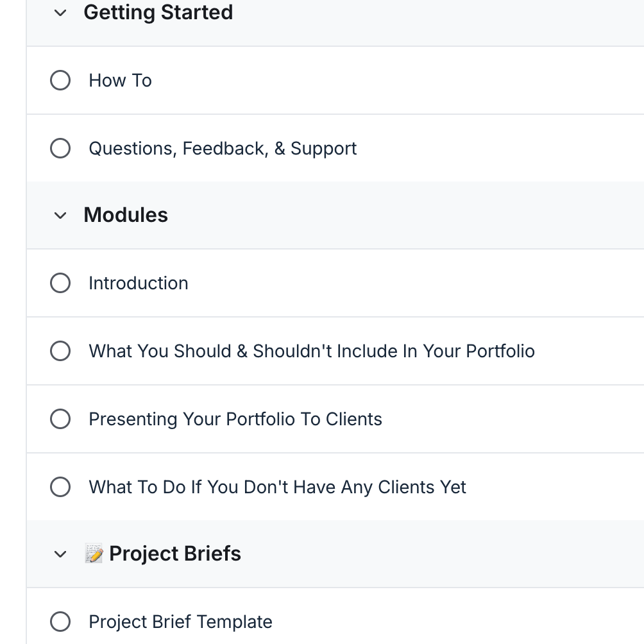Click the memo emoji beside Project Briefs

tap(94, 553)
